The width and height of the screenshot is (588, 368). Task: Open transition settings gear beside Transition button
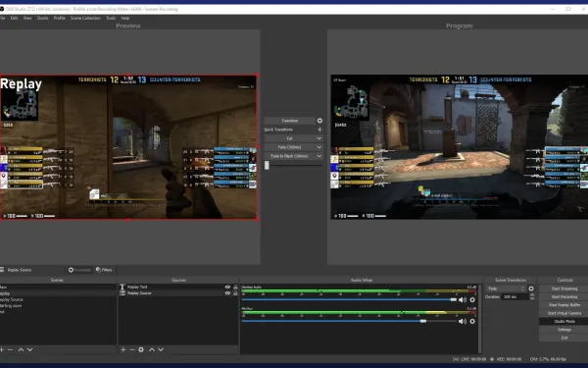coord(319,121)
